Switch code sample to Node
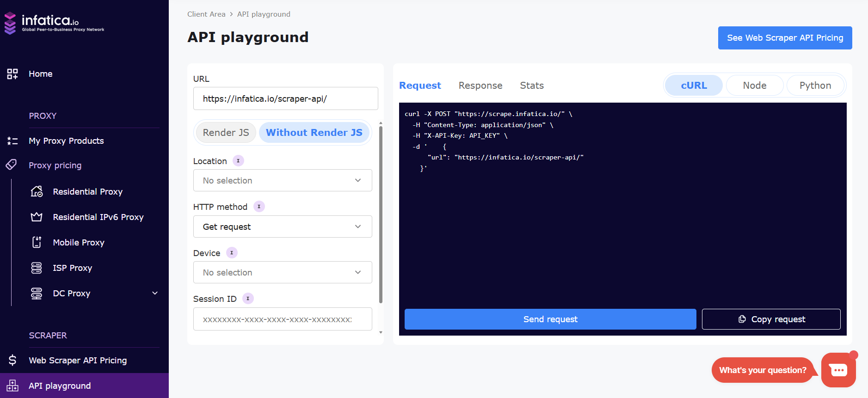The width and height of the screenshot is (868, 398). point(755,86)
